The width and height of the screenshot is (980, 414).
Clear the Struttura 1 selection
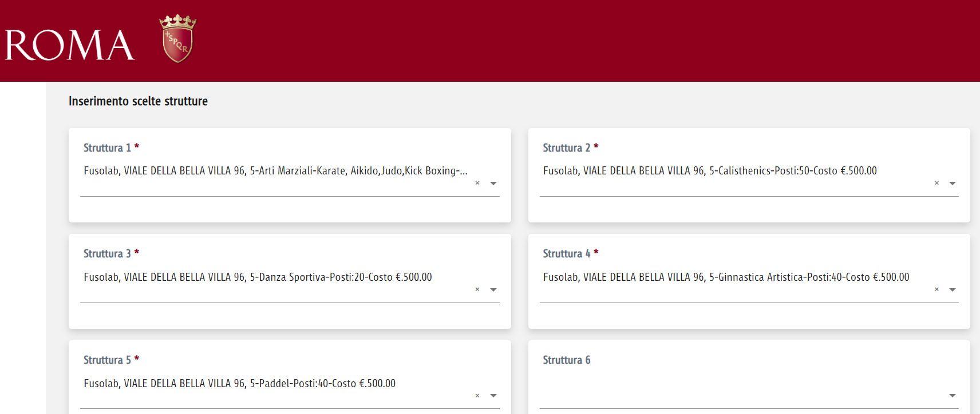[477, 183]
